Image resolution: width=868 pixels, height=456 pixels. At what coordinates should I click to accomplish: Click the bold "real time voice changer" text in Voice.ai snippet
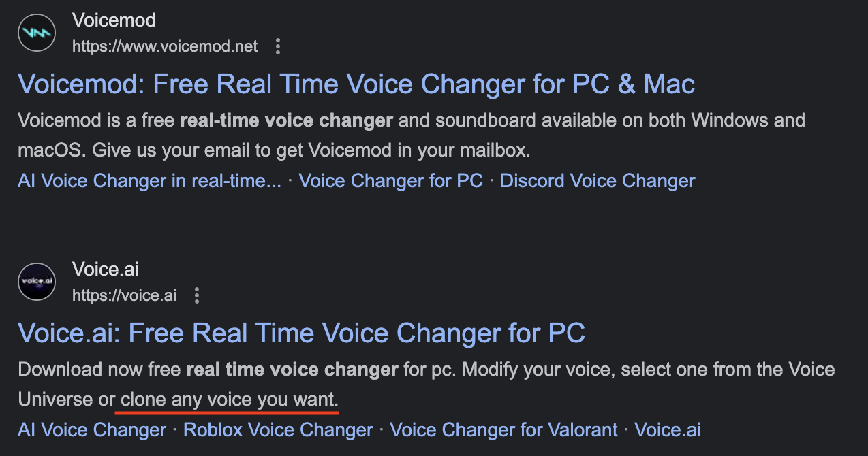(x=292, y=370)
